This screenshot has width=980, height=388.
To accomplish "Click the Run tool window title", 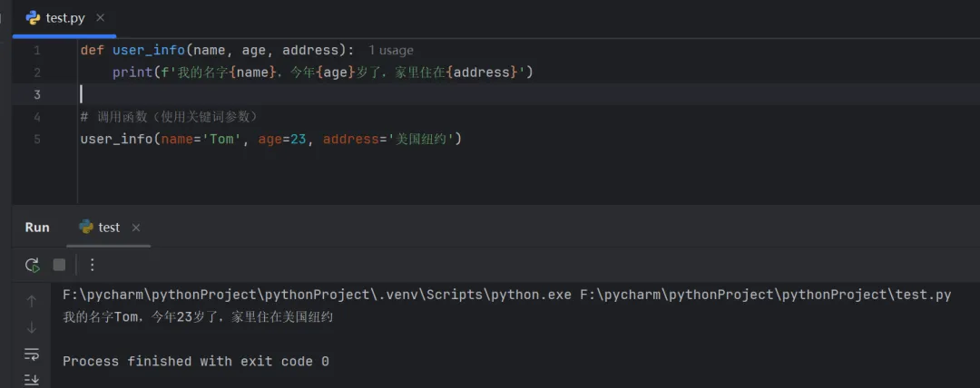I will [37, 228].
